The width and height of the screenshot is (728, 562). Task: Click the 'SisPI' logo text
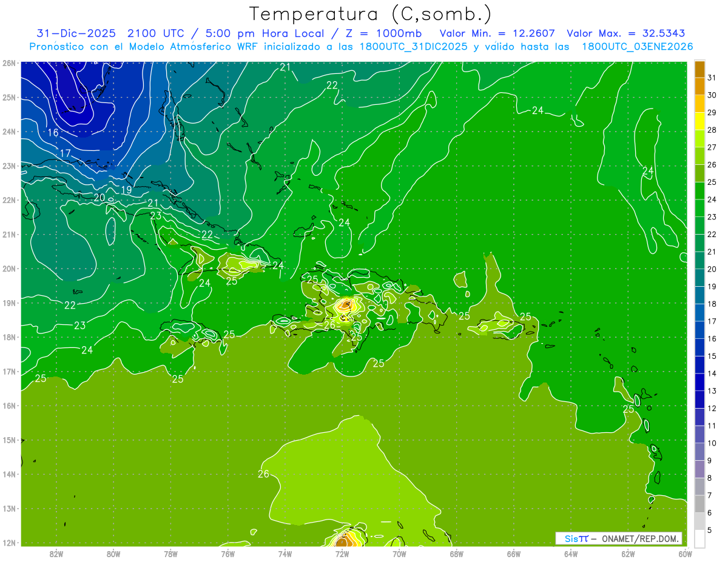576,538
